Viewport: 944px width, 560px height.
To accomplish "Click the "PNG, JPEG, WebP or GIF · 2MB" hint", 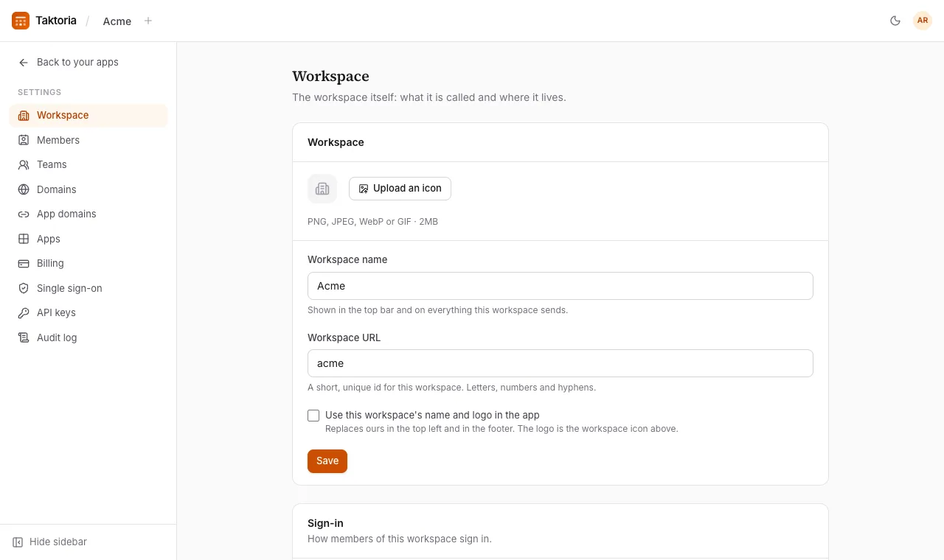I will coord(372,222).
